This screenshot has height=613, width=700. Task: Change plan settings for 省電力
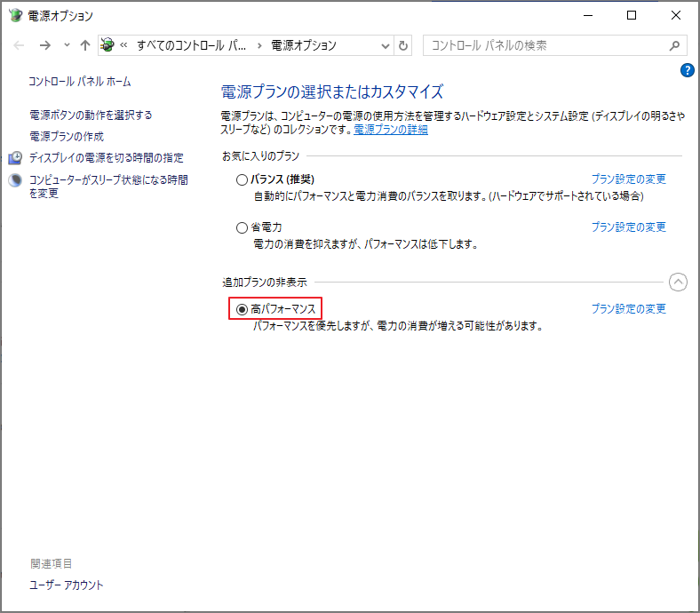(x=629, y=227)
